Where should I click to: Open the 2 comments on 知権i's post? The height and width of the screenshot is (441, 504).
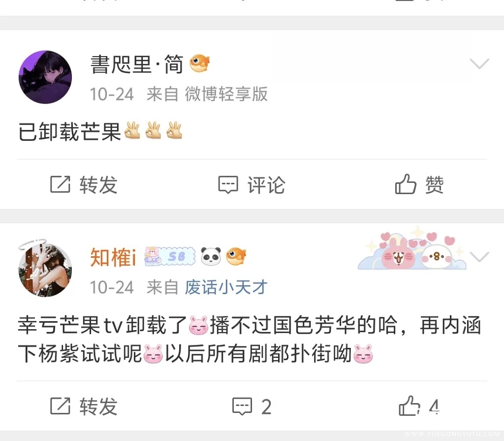click(252, 407)
